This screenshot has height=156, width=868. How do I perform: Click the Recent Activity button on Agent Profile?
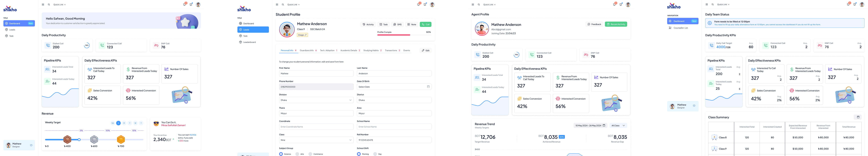[x=616, y=24]
